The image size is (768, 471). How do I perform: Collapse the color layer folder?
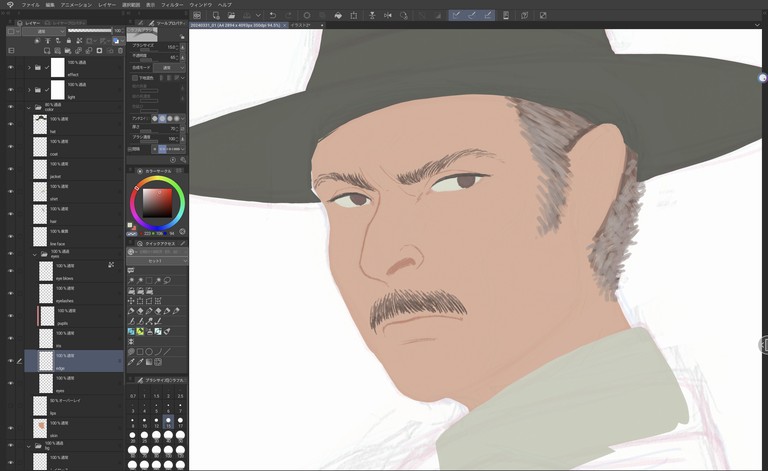(29, 106)
